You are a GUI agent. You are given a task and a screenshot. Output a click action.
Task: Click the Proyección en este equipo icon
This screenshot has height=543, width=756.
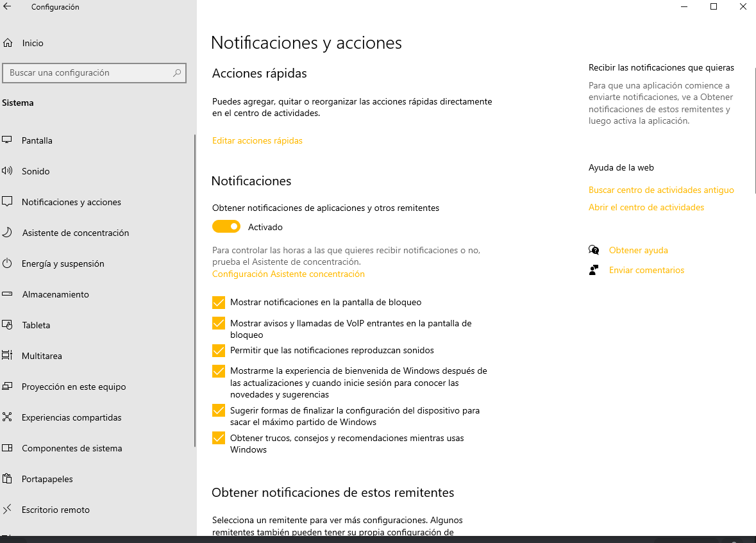tap(7, 387)
